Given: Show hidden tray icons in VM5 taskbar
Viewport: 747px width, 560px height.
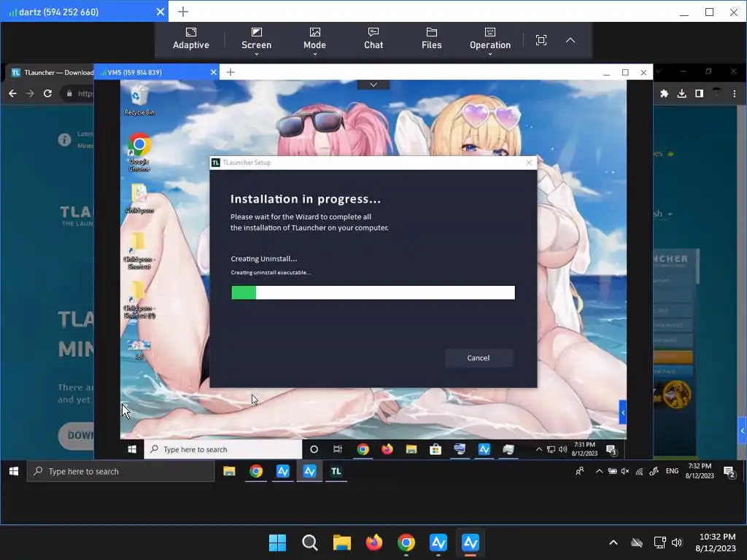Looking at the screenshot, I should [539, 449].
